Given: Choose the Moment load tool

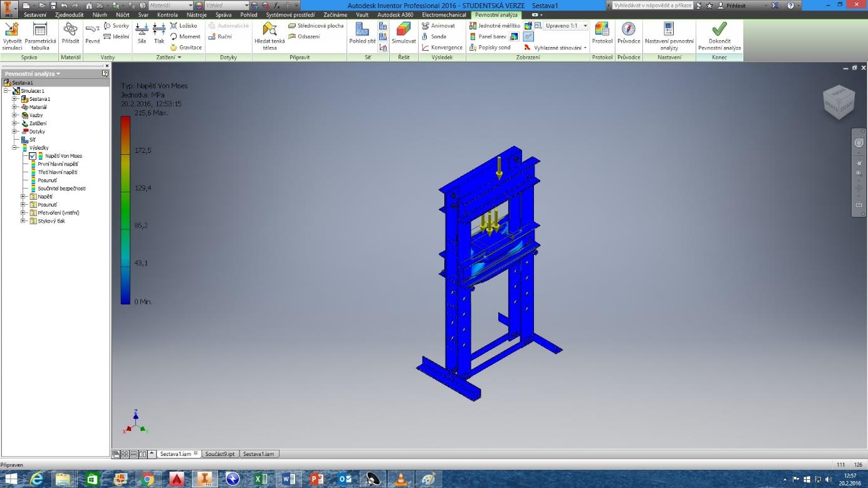Looking at the screenshot, I should tap(186, 36).
